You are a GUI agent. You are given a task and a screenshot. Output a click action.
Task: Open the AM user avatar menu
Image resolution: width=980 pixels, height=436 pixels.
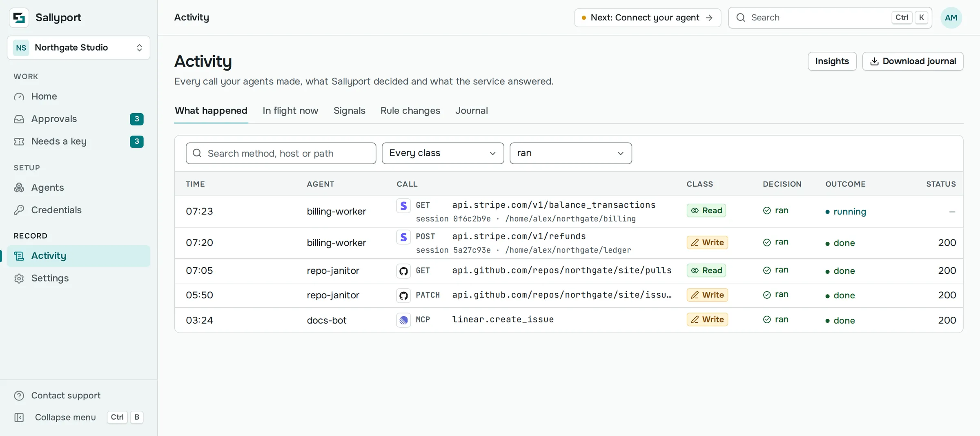[951, 18]
